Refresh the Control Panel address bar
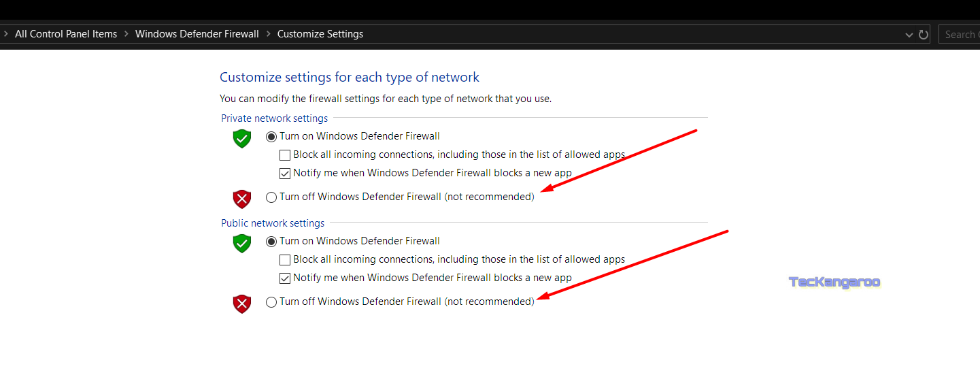980x390 pixels. 924,35
